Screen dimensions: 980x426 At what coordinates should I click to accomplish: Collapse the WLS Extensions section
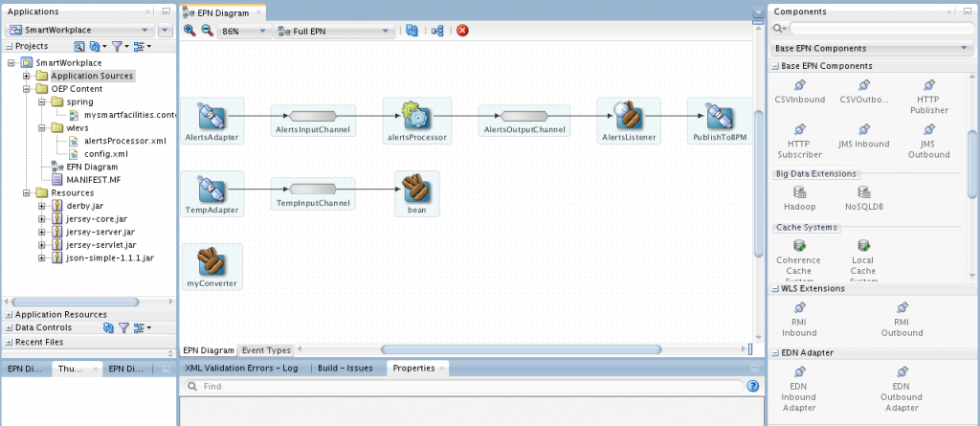pos(774,288)
